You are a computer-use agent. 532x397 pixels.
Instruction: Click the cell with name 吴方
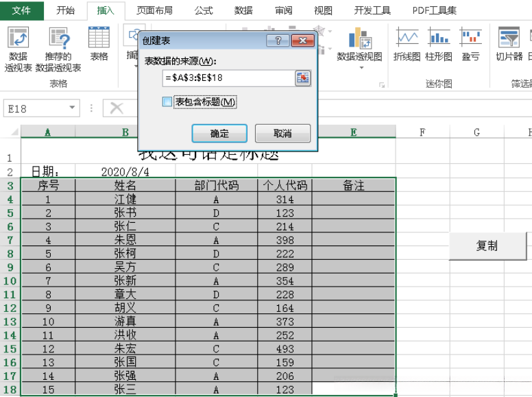[125, 267]
